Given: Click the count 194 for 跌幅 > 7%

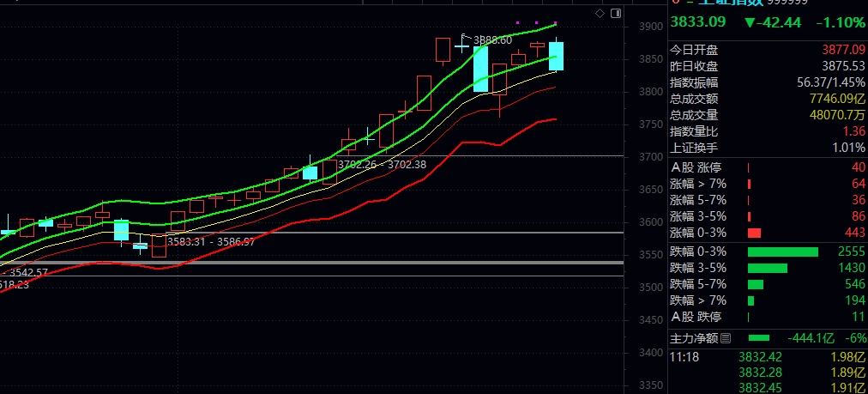Looking at the screenshot, I should (855, 301).
